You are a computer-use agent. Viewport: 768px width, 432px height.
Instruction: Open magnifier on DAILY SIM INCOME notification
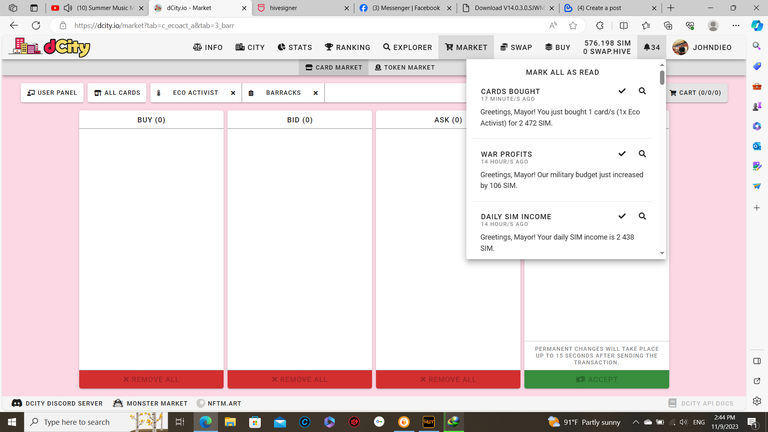(x=642, y=216)
